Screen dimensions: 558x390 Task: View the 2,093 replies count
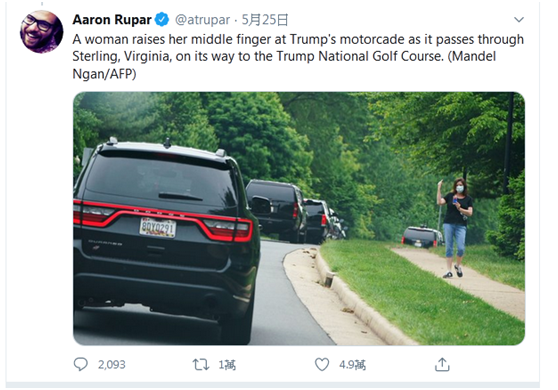(111, 365)
